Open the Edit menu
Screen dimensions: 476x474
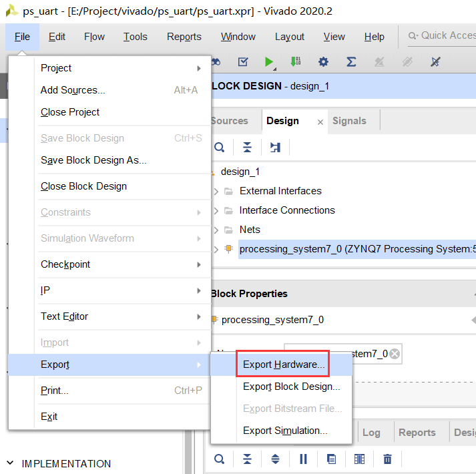pos(57,37)
